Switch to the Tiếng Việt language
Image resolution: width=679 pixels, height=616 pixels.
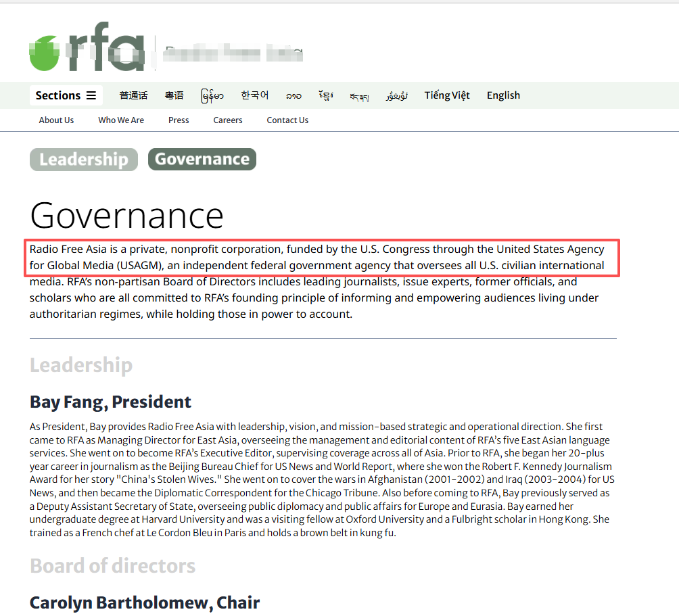point(447,95)
